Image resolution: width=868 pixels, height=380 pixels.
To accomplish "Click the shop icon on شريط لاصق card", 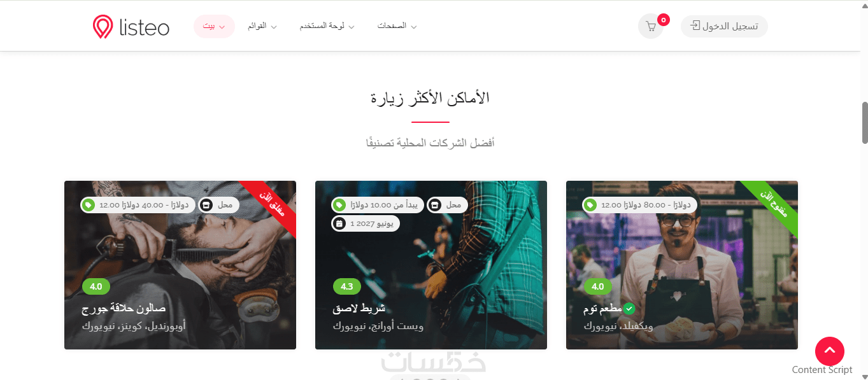I will [x=434, y=205].
